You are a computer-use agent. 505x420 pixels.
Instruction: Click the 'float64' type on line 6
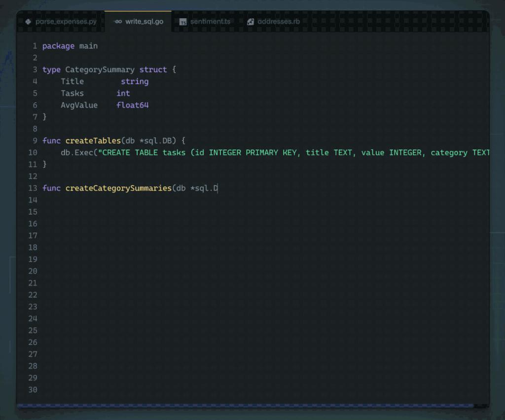point(132,105)
